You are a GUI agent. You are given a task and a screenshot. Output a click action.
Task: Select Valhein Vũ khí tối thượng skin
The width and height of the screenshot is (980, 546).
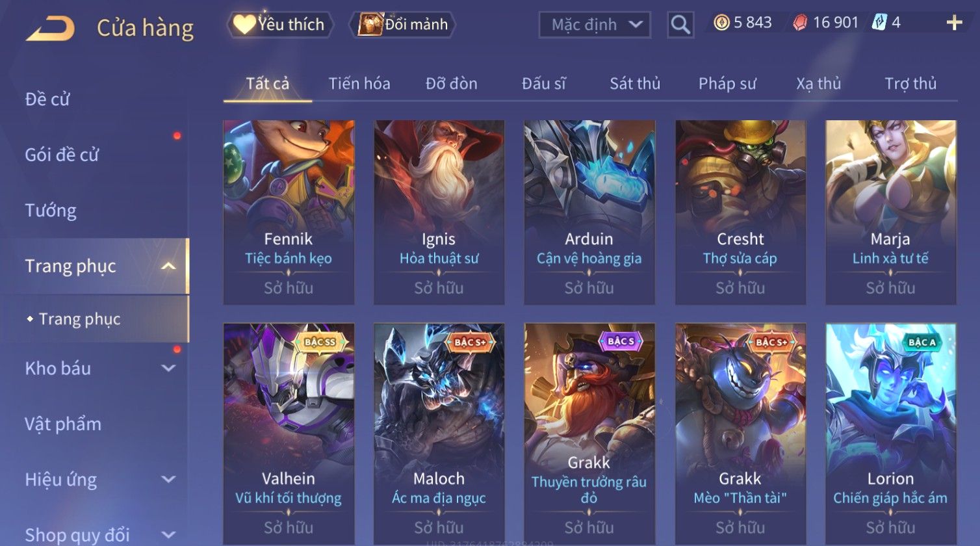[289, 433]
